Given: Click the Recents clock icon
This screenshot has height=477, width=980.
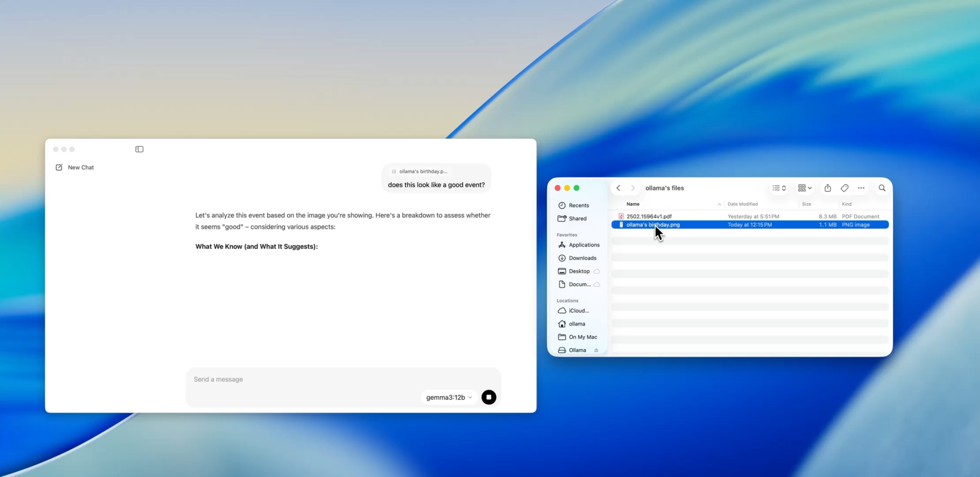Looking at the screenshot, I should click(x=562, y=205).
